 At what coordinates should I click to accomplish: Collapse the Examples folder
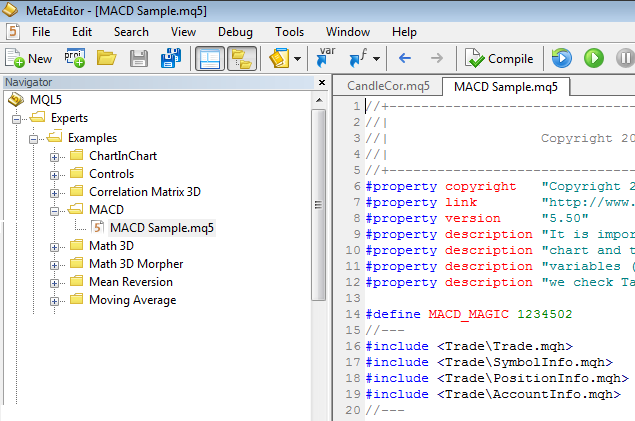33,139
